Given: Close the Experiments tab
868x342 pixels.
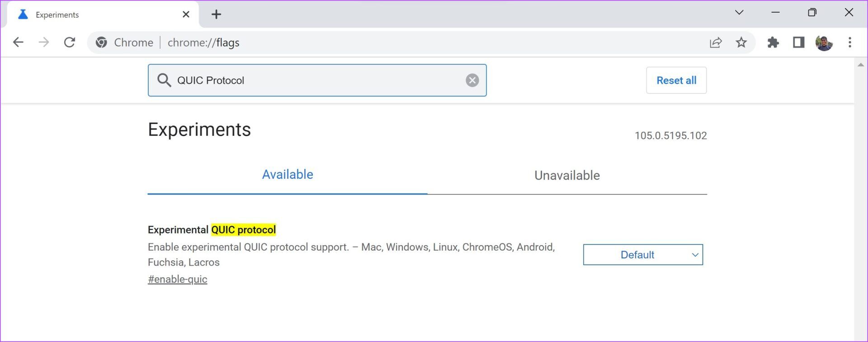Looking at the screenshot, I should pos(186,14).
